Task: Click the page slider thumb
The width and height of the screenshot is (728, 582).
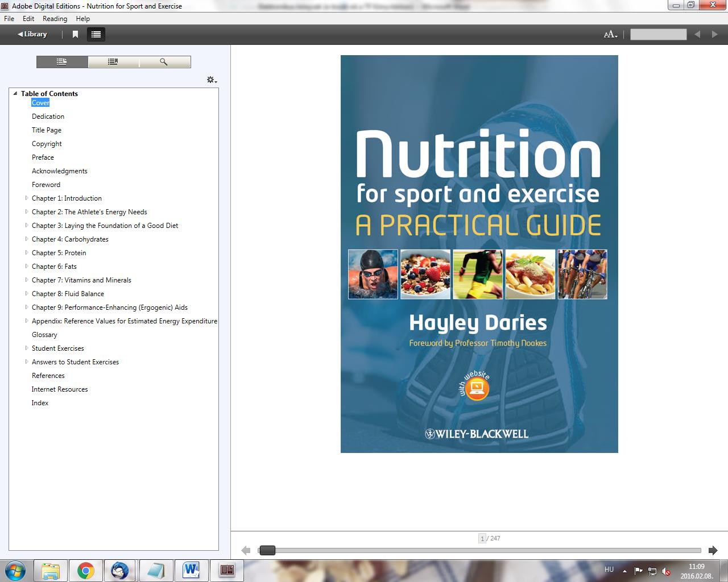Action: [267, 550]
